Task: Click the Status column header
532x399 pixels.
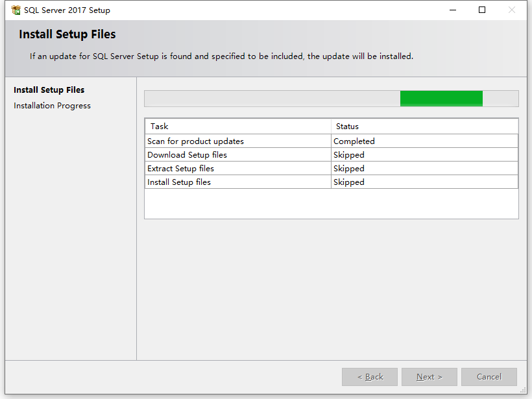Action: pos(424,127)
